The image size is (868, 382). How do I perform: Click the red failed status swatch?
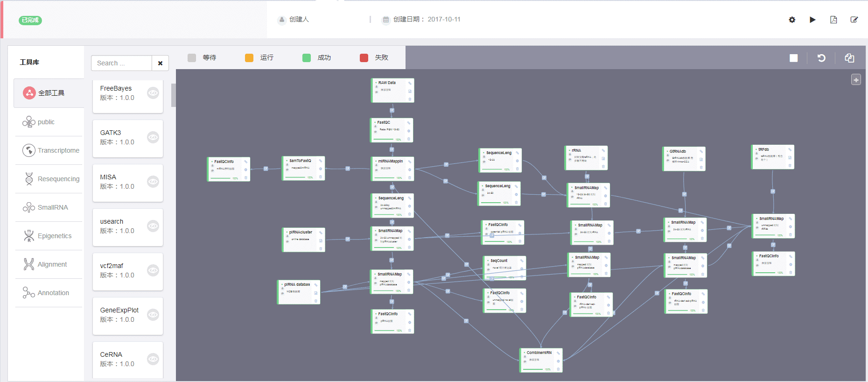[364, 58]
